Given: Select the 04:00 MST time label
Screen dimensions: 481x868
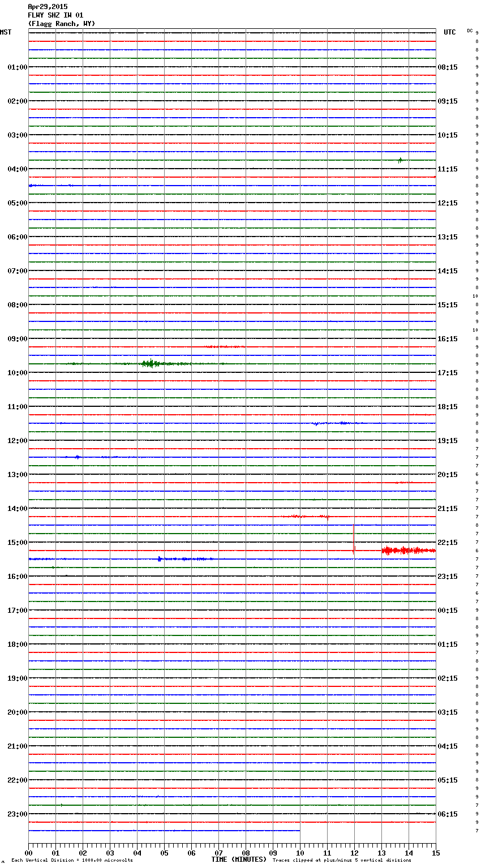Looking at the screenshot, I should click(x=18, y=169).
